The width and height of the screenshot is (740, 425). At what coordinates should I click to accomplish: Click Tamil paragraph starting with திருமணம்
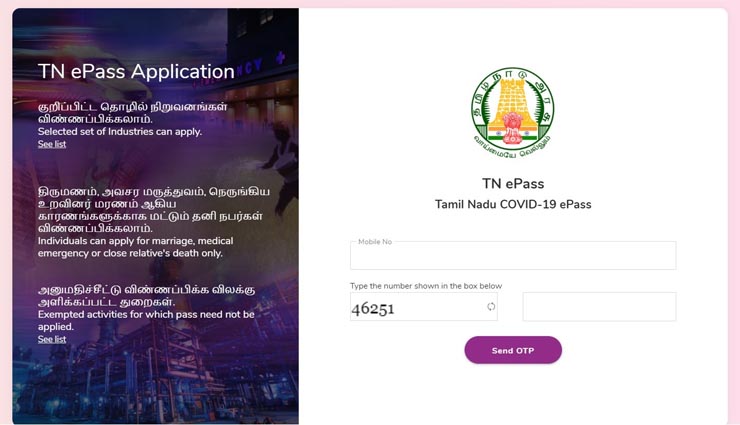pos(154,210)
